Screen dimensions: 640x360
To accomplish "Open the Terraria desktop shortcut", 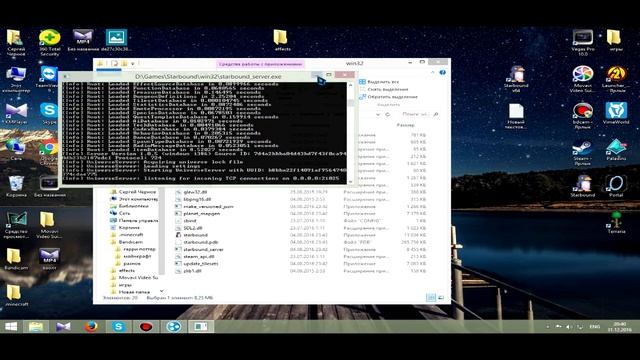I will click(616, 222).
